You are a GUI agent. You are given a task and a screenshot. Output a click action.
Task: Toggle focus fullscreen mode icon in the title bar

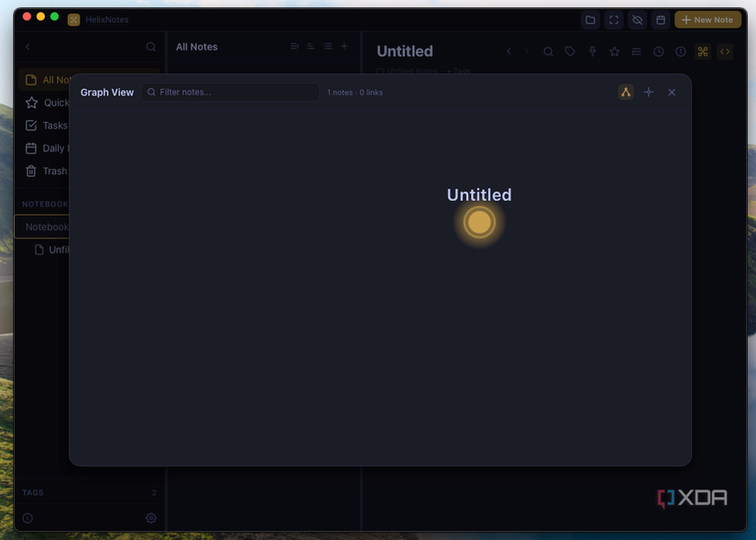pos(614,20)
